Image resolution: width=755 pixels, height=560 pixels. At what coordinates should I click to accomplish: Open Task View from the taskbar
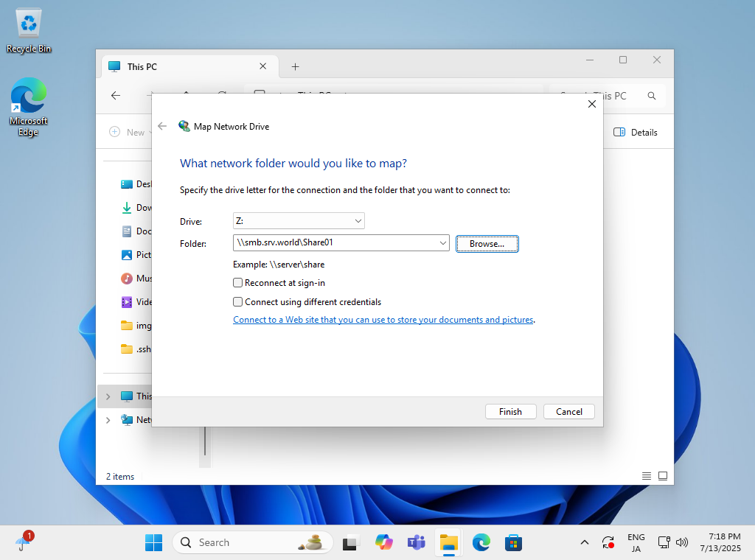[x=350, y=542]
